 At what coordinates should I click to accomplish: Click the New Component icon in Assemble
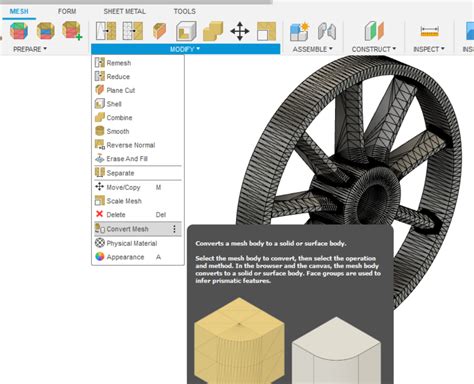299,31
